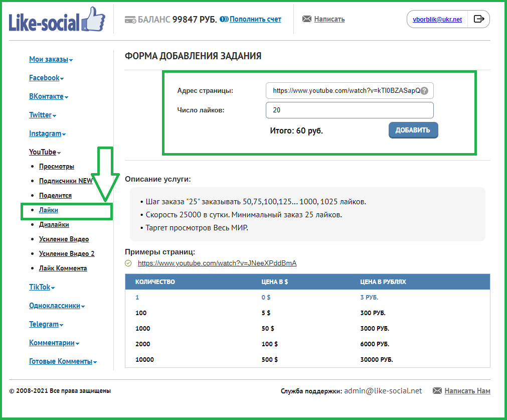Click the Итого: 60 руб. total text
507x420 pixels.
coord(296,131)
